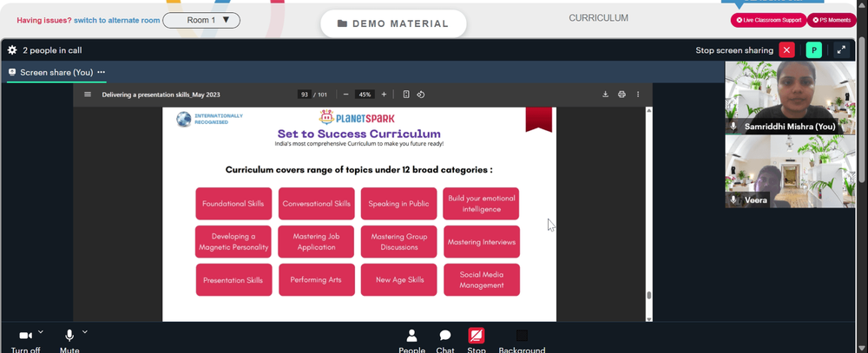
Task: Click the Mastering Interviews tile
Action: 482,242
